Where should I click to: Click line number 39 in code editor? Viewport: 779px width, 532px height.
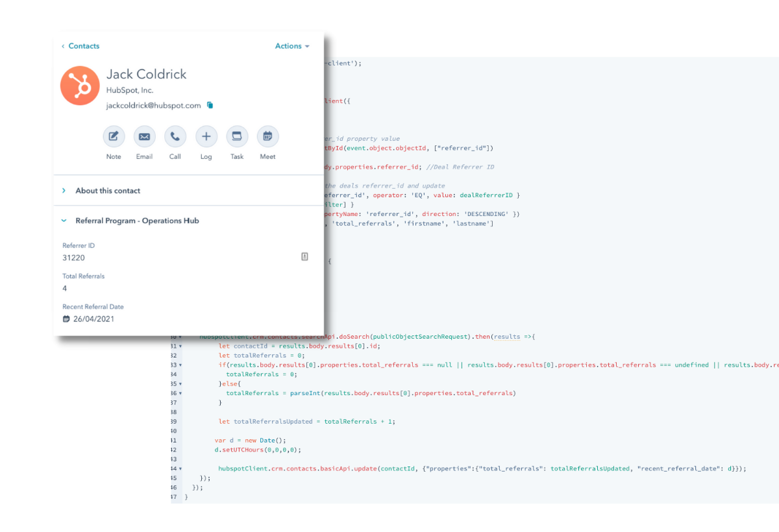pyautogui.click(x=174, y=422)
